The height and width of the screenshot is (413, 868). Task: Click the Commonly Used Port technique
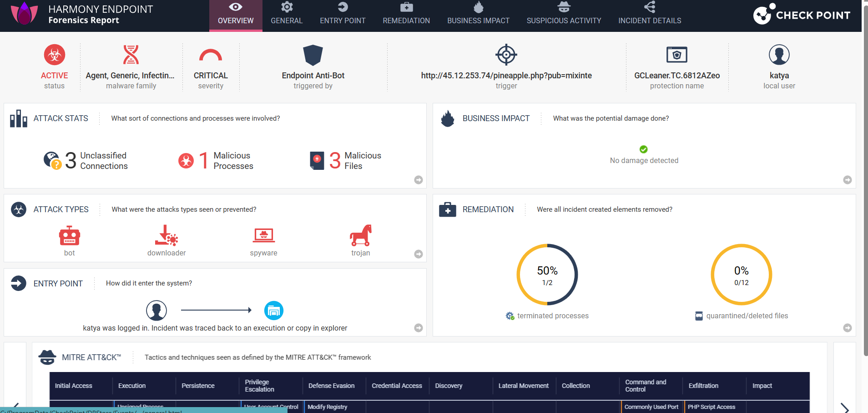[x=651, y=407]
